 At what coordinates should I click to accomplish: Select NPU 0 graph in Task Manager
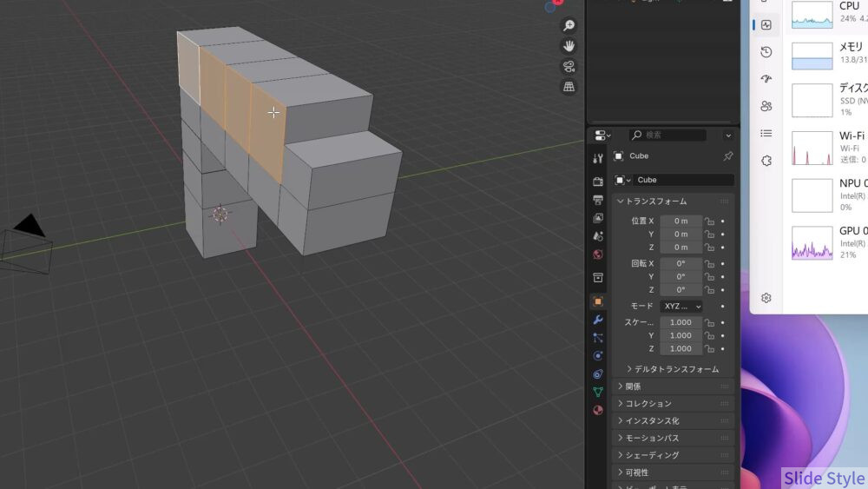pos(812,195)
